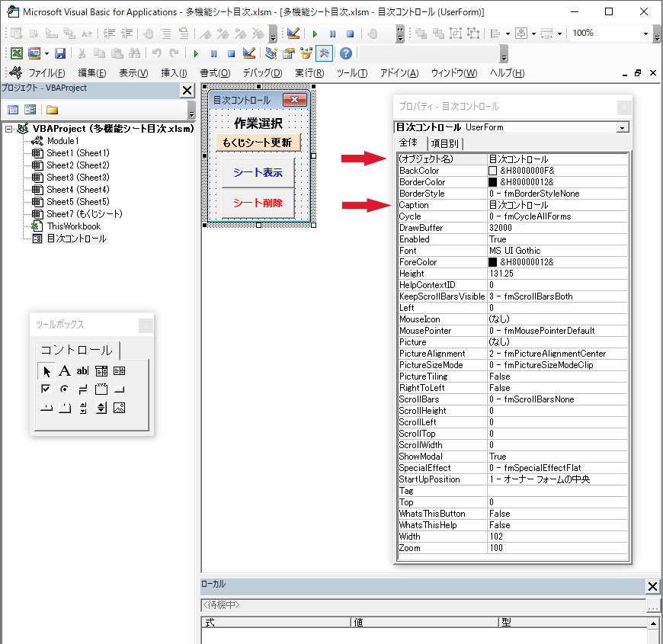Open the 100% zoom dropdown

(x=645, y=34)
